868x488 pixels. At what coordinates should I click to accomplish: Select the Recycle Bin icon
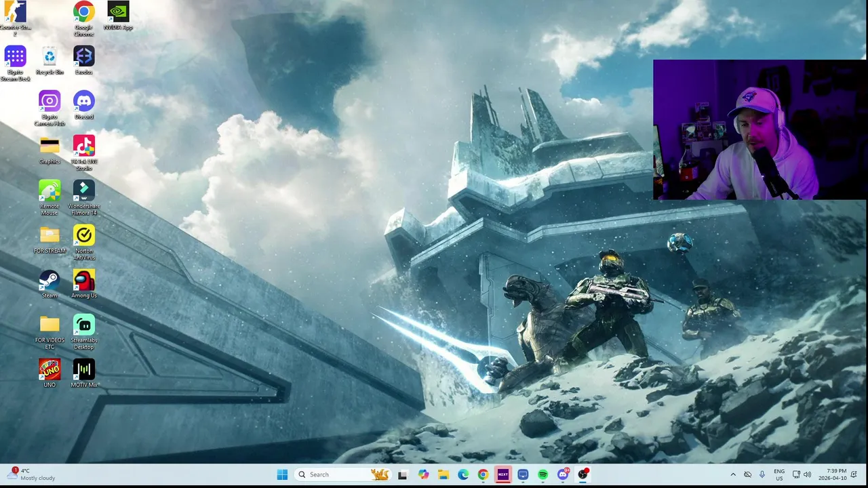coord(50,60)
